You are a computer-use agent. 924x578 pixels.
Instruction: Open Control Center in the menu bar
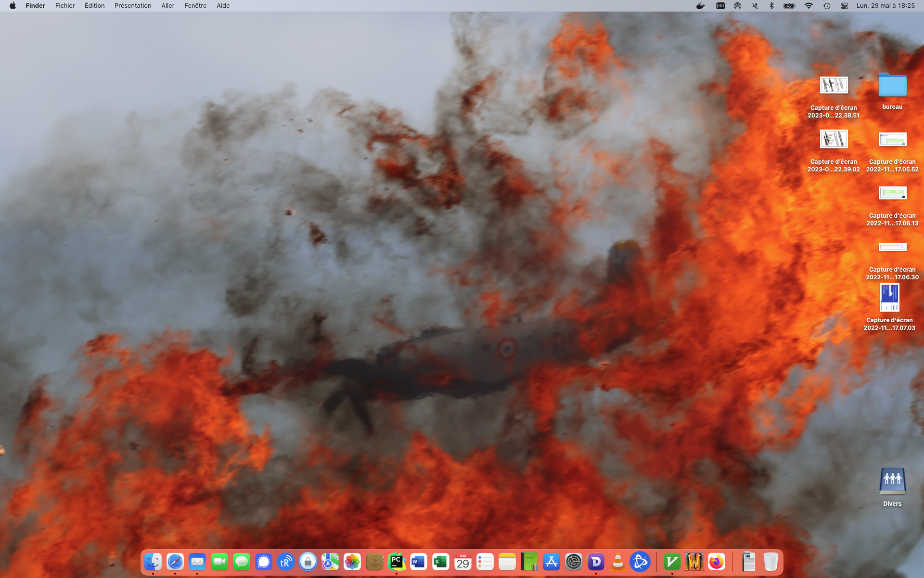pyautogui.click(x=845, y=6)
